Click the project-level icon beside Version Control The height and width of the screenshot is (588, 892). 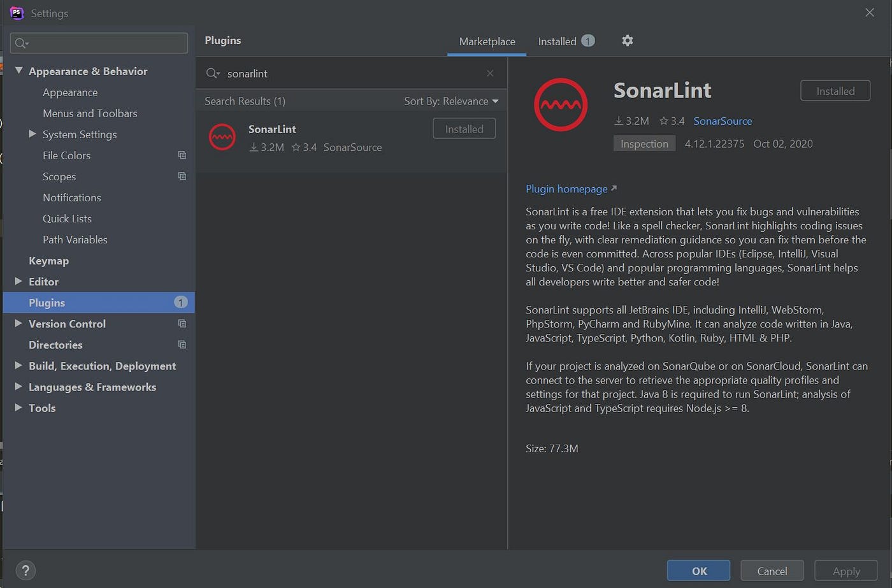[x=182, y=323]
